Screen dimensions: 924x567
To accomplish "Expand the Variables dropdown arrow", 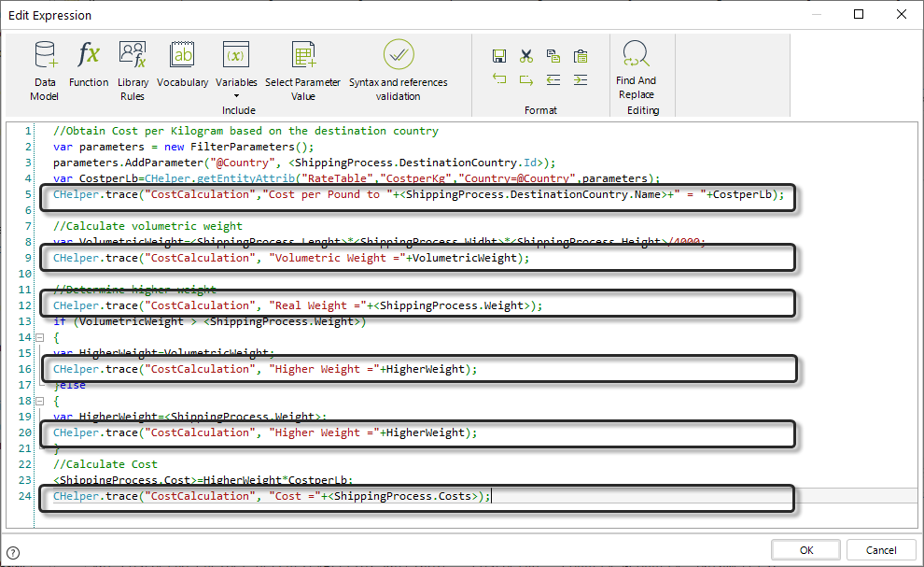I will (236, 95).
